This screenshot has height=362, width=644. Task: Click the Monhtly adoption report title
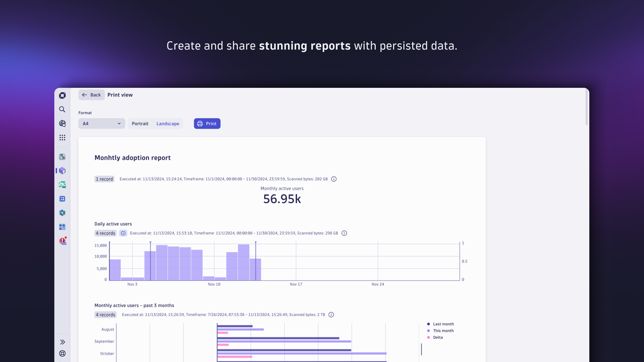[x=132, y=158]
